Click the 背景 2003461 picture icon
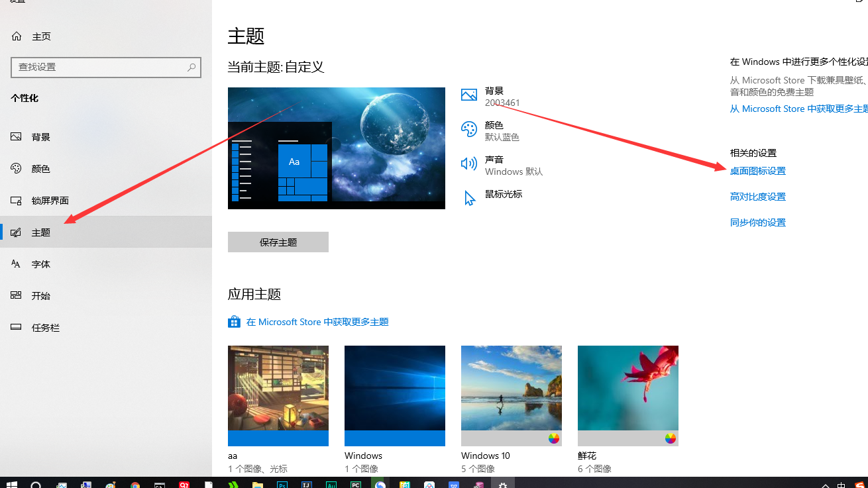Image resolution: width=868 pixels, height=488 pixels. pyautogui.click(x=469, y=95)
